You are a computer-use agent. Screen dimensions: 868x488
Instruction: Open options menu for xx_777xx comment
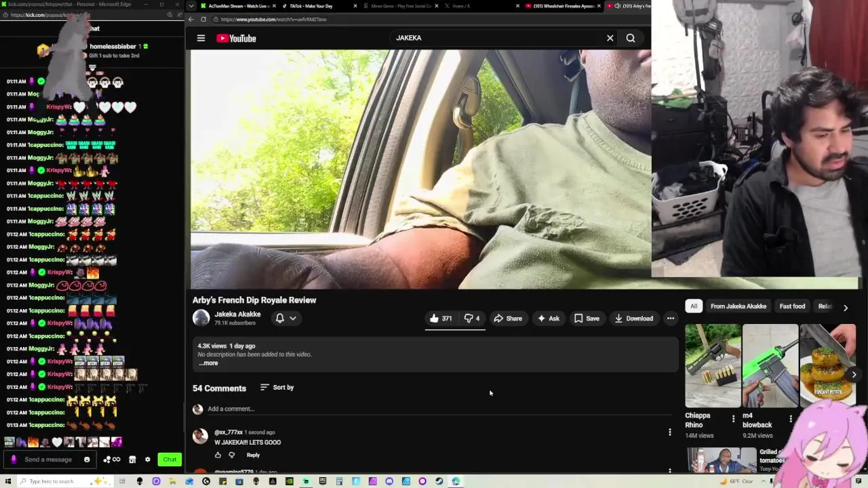[669, 432]
